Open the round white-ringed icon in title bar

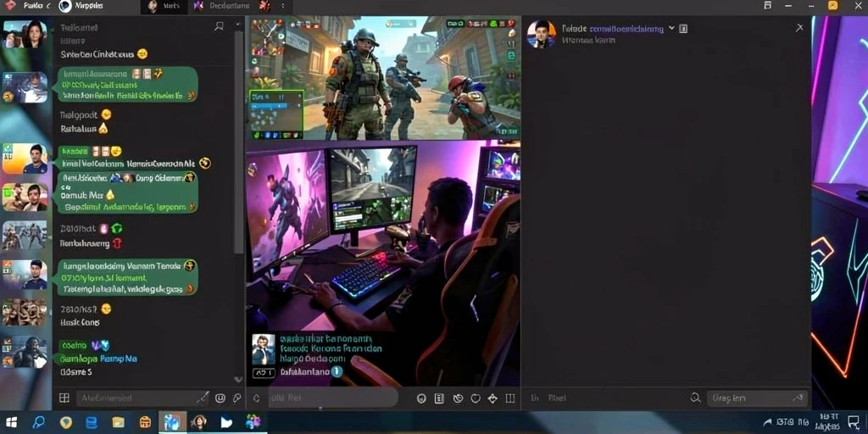coord(65,6)
